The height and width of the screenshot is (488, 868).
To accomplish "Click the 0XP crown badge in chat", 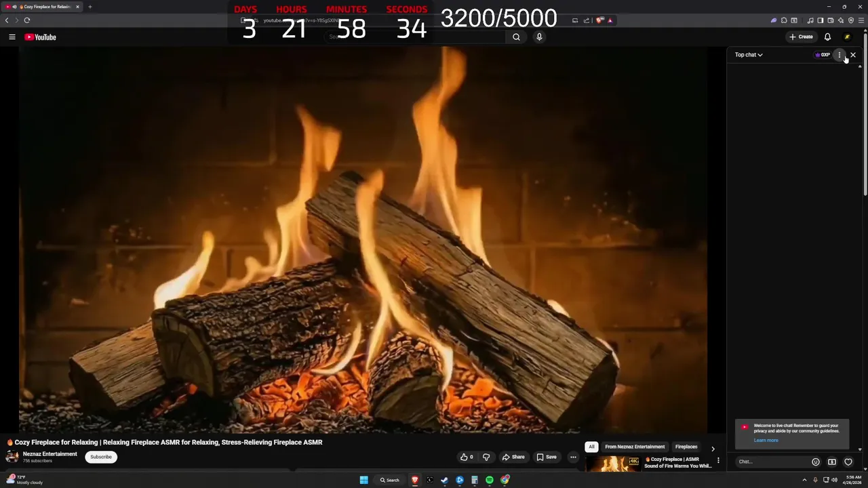I will [822, 55].
